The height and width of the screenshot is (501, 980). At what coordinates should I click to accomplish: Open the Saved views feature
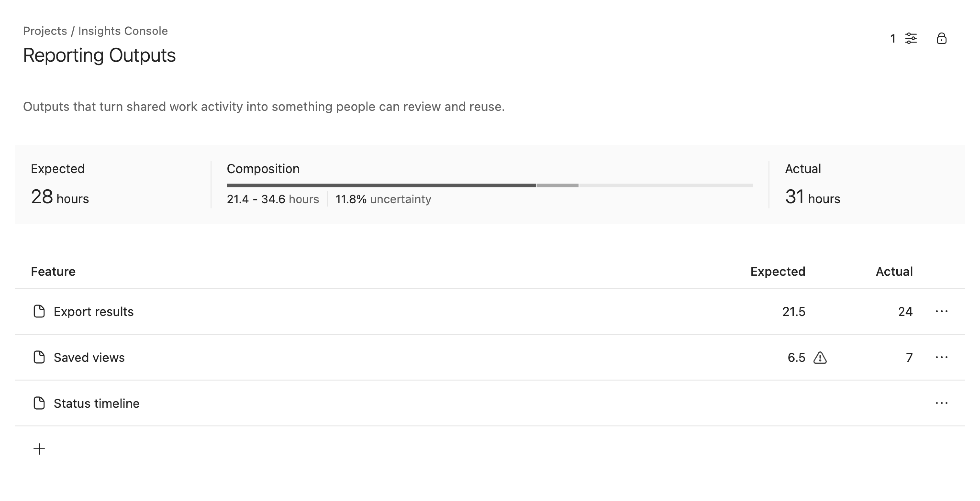click(x=89, y=358)
